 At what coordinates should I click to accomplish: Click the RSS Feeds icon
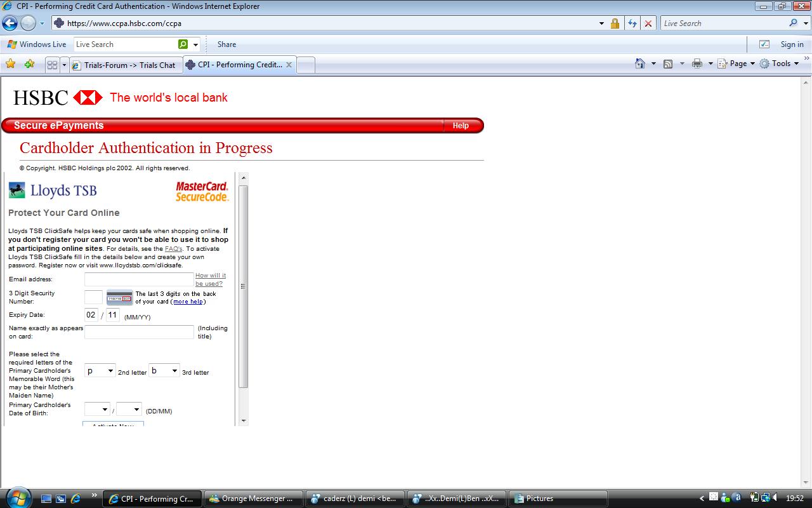(x=668, y=63)
